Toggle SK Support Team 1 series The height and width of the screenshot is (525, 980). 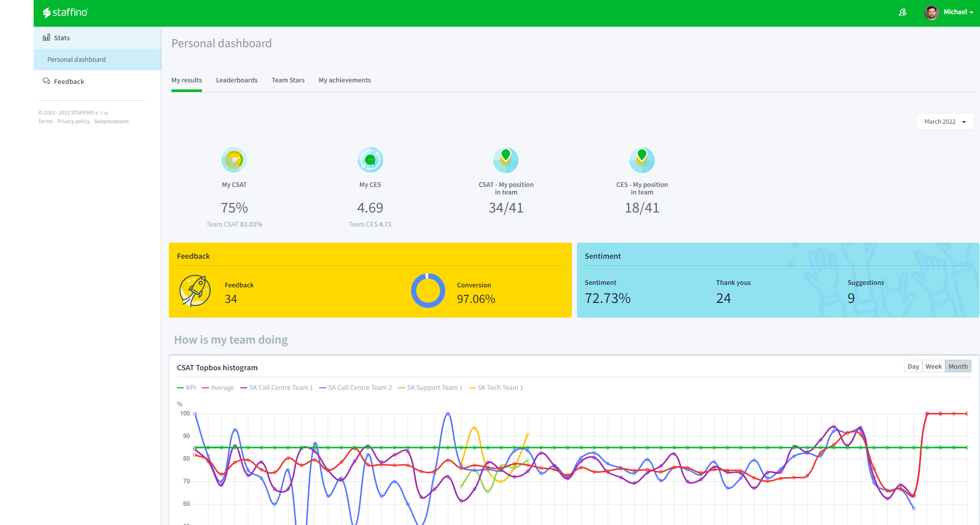(x=431, y=388)
